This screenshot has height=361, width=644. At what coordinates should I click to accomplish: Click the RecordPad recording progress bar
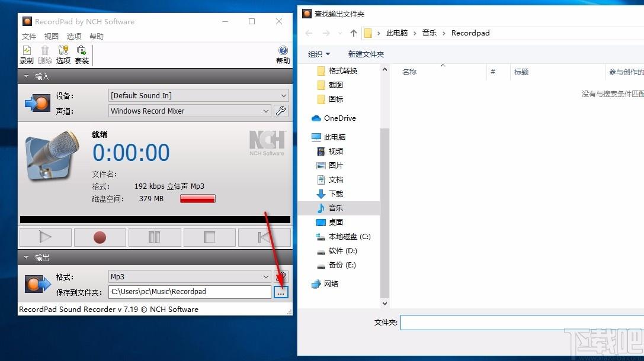coord(155,220)
